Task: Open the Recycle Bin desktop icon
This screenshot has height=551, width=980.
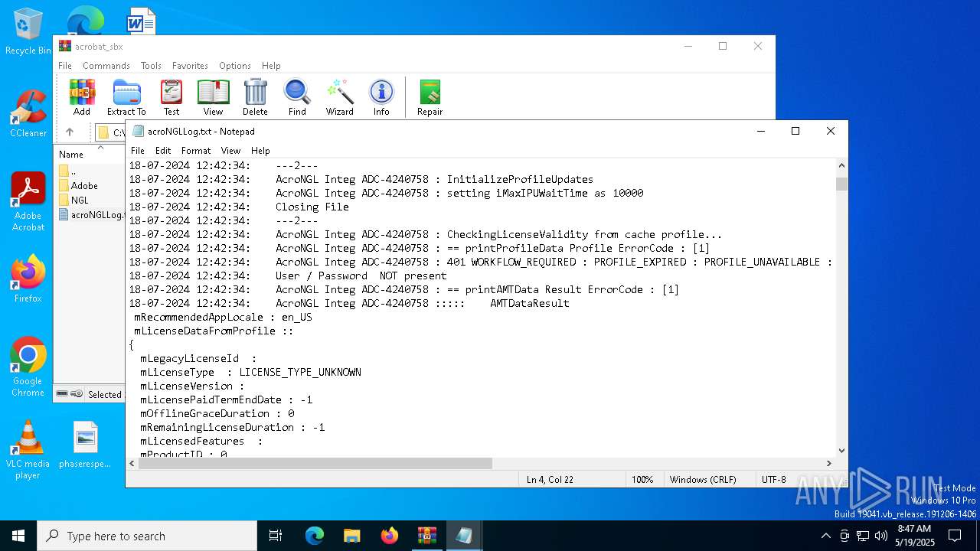Action: pos(28,31)
